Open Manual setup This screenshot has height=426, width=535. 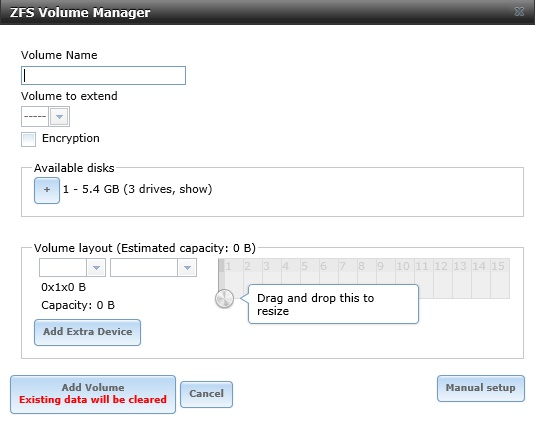click(481, 388)
